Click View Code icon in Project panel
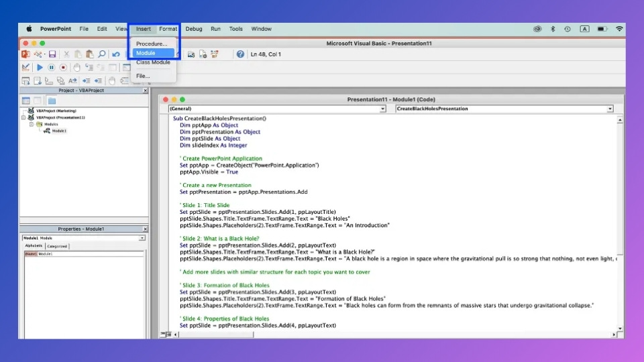Image resolution: width=644 pixels, height=362 pixels. [26, 101]
